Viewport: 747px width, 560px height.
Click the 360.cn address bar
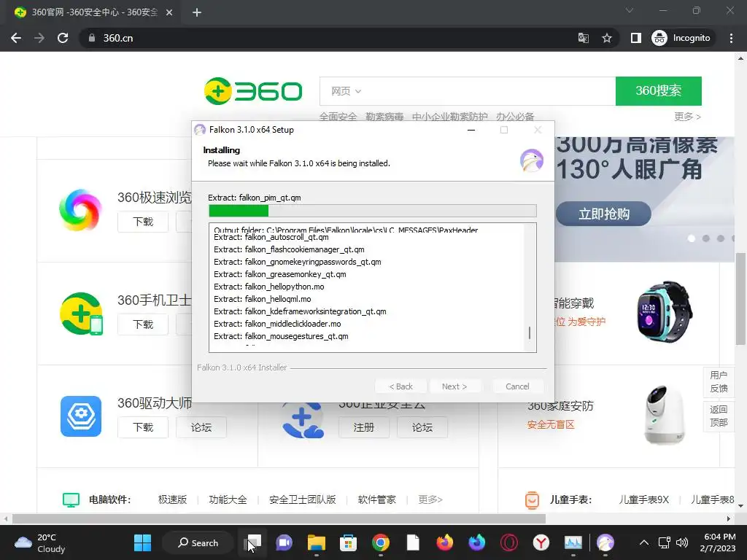pyautogui.click(x=329, y=38)
